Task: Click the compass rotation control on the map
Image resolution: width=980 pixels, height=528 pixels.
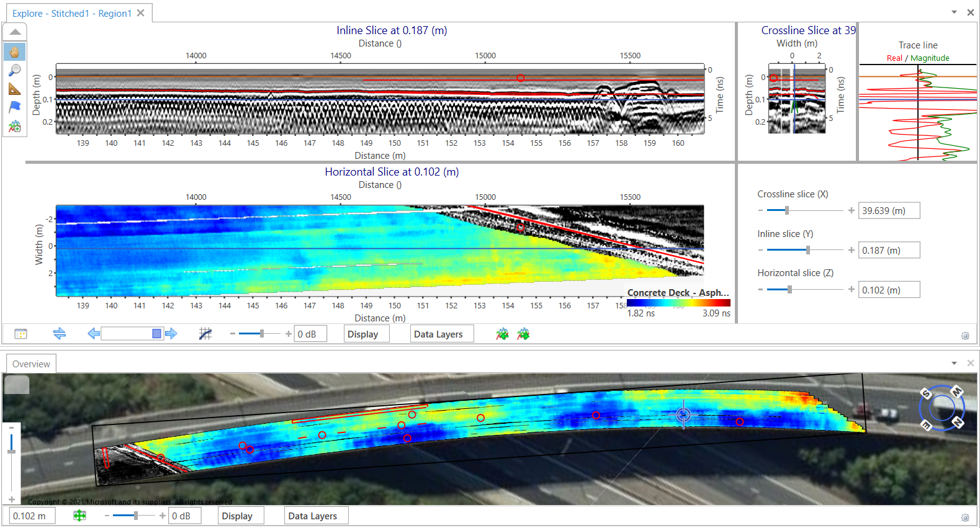Action: pyautogui.click(x=942, y=408)
